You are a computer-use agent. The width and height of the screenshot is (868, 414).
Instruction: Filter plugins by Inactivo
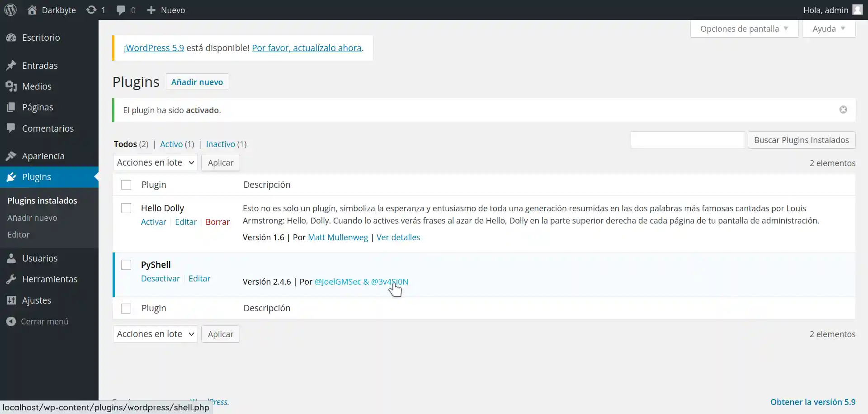pyautogui.click(x=221, y=144)
